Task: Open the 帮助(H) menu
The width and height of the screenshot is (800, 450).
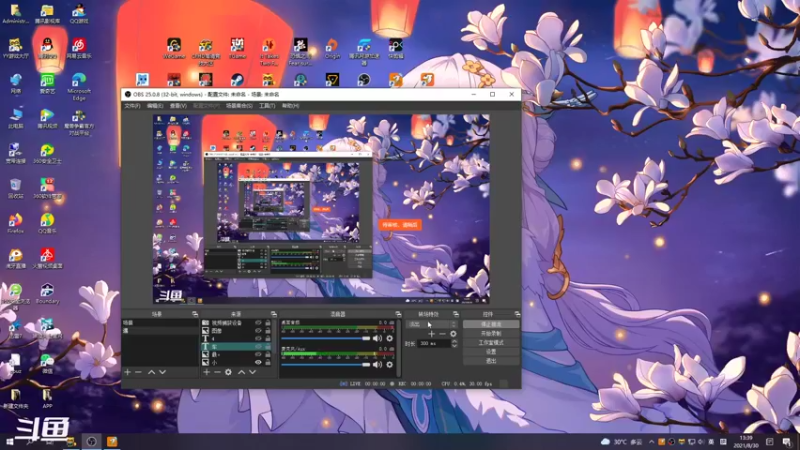Action: (290, 106)
